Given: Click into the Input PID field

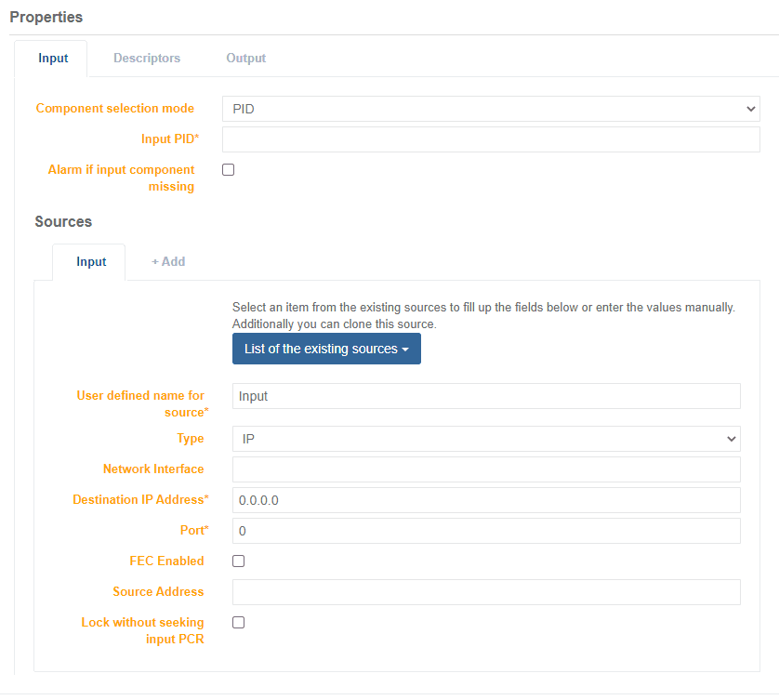Looking at the screenshot, I should [x=490, y=139].
